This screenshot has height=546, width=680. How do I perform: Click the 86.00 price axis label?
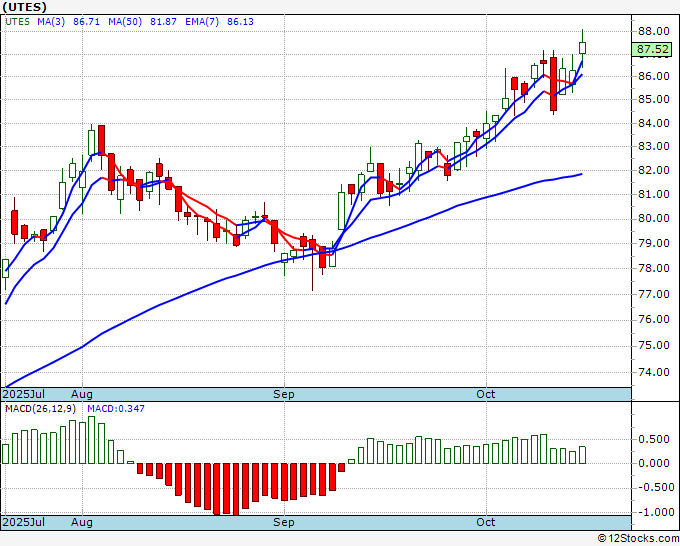click(x=654, y=76)
